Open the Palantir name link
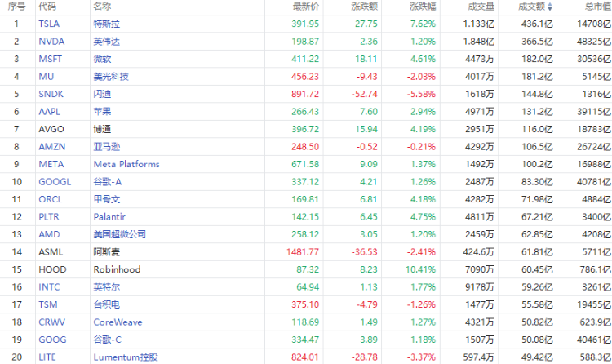This screenshot has height=364, width=612. click(x=109, y=217)
